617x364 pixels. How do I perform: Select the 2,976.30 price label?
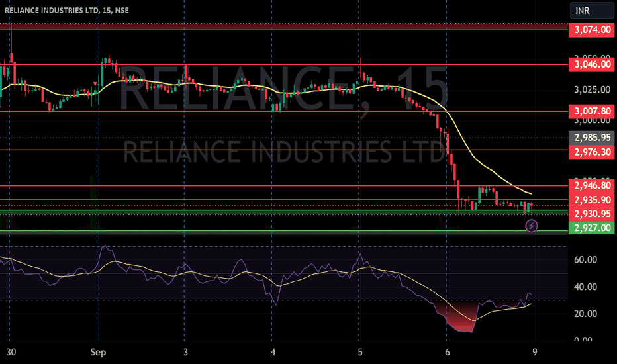[x=591, y=152]
